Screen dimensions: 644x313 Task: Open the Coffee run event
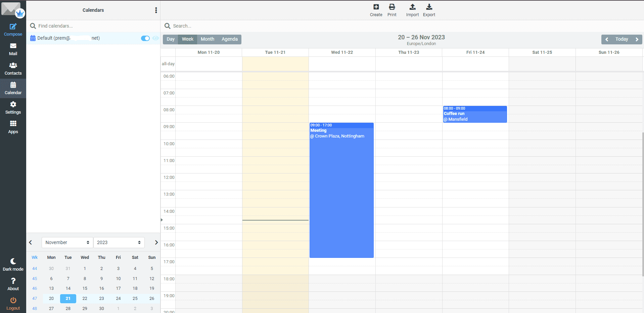pos(475,114)
